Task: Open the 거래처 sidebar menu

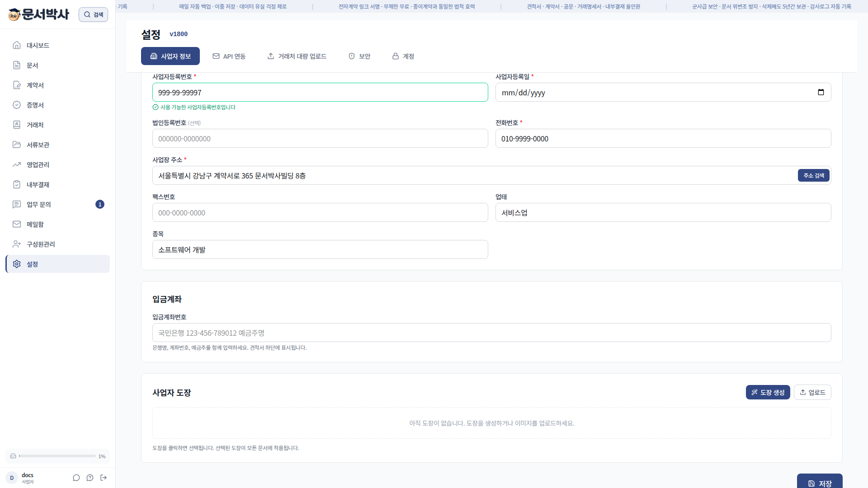Action: (57, 125)
